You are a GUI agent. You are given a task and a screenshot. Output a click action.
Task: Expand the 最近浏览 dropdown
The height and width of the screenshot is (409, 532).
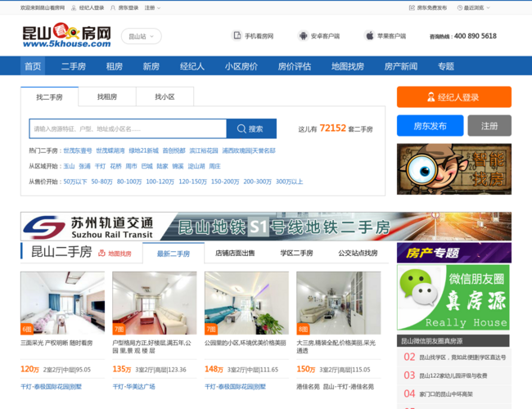coord(476,7)
